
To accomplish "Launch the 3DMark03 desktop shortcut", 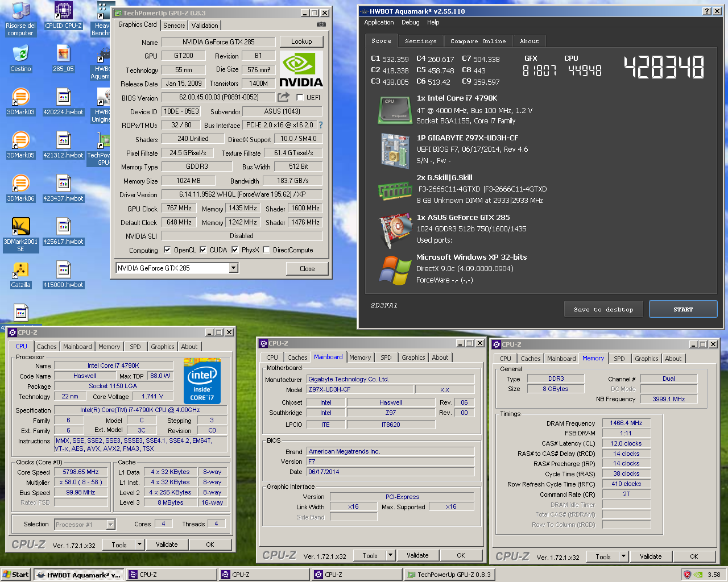I will (20, 102).
